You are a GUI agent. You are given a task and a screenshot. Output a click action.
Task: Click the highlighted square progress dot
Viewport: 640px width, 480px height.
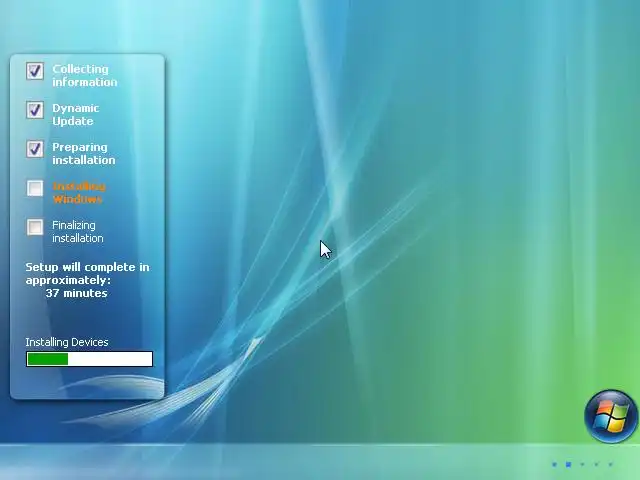click(568, 464)
